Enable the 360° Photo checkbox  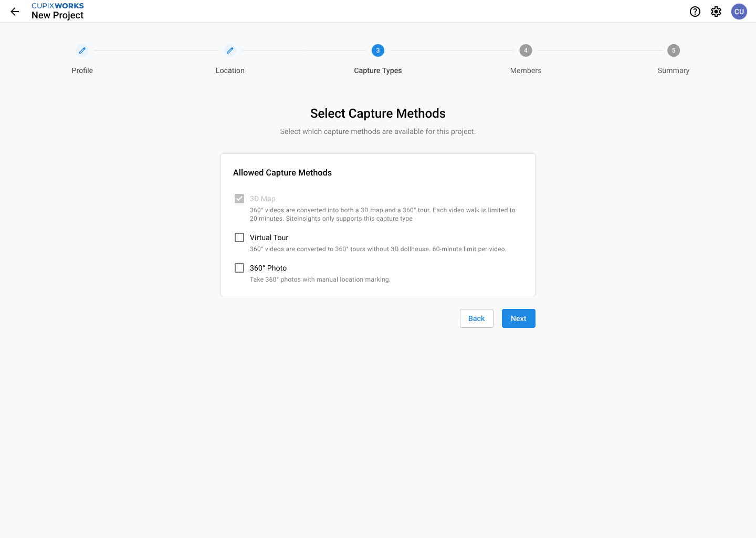coord(239,268)
